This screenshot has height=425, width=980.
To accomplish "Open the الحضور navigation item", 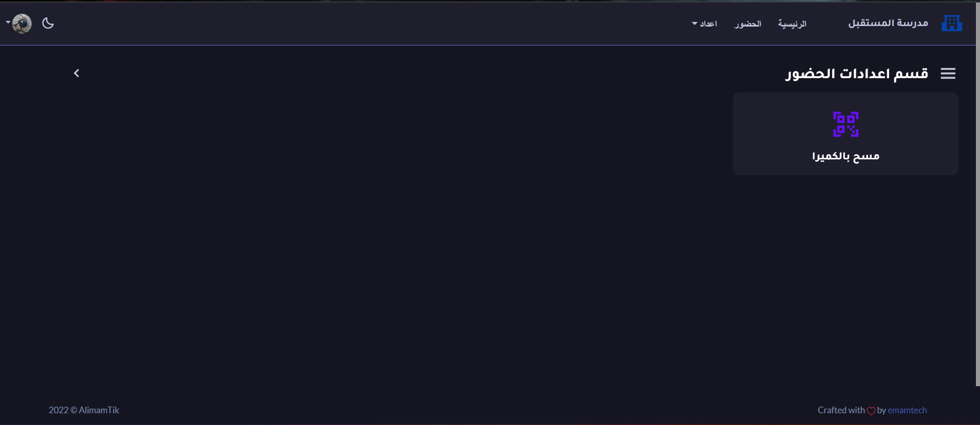I will pyautogui.click(x=748, y=24).
